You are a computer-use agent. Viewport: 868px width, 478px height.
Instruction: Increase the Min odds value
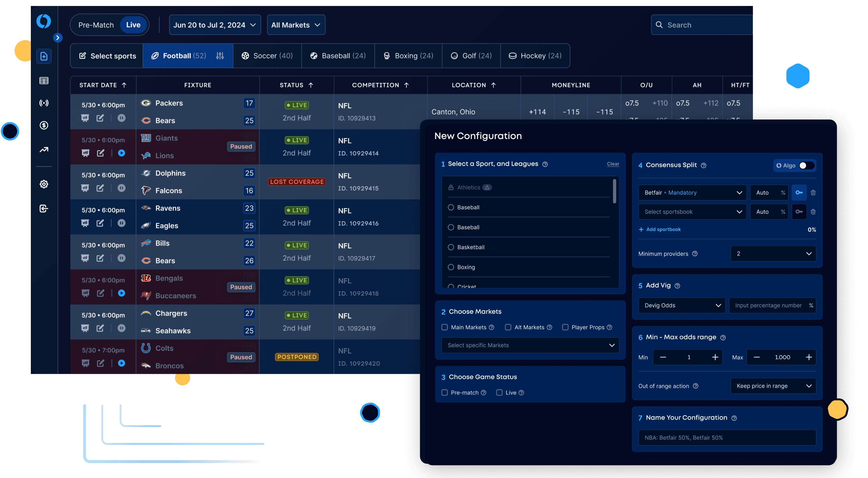click(x=715, y=357)
